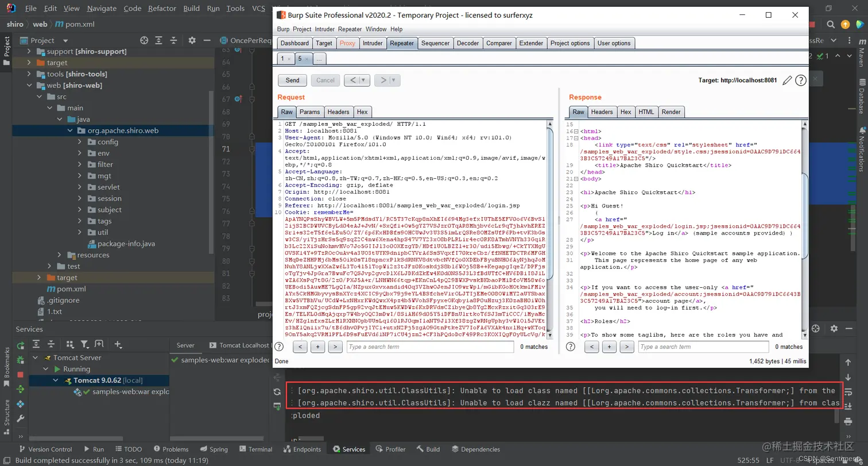Viewport: 868px width, 466px height.
Task: Click the request search previous button
Action: click(300, 346)
